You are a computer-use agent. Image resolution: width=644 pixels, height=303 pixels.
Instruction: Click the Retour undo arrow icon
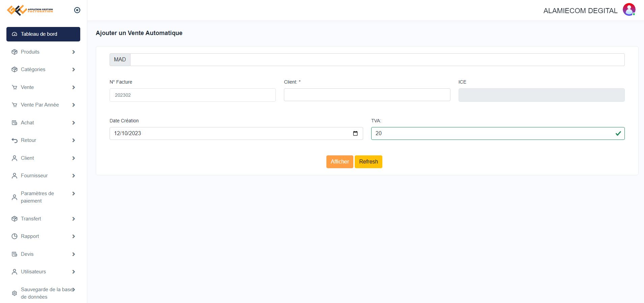click(x=14, y=140)
